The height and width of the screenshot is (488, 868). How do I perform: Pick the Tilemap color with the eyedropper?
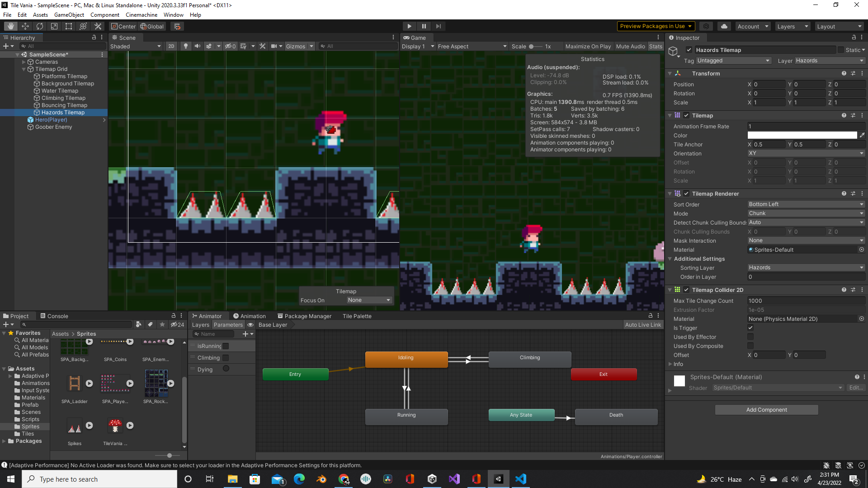[x=862, y=135]
